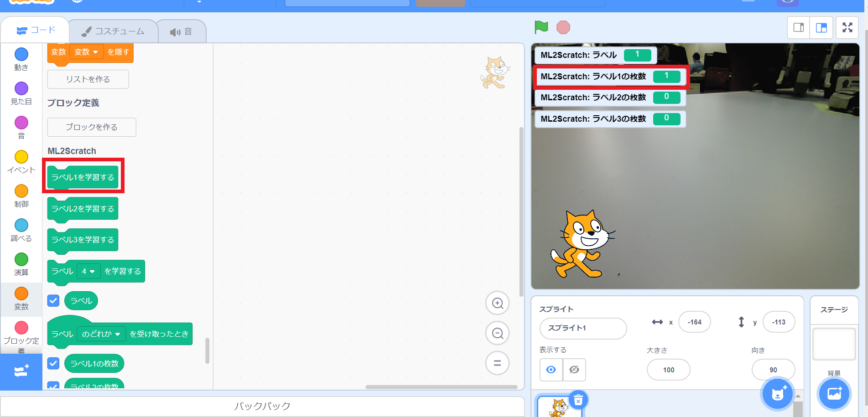Select the 音 (Sound) block category

point(21,128)
